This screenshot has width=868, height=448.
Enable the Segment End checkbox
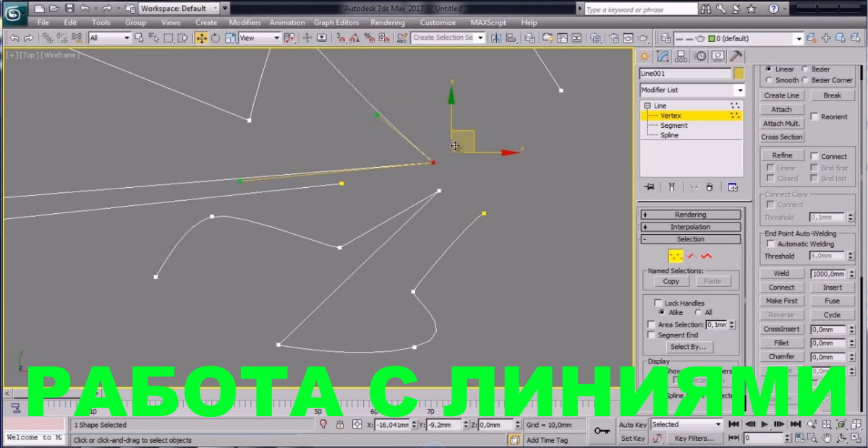coord(651,335)
